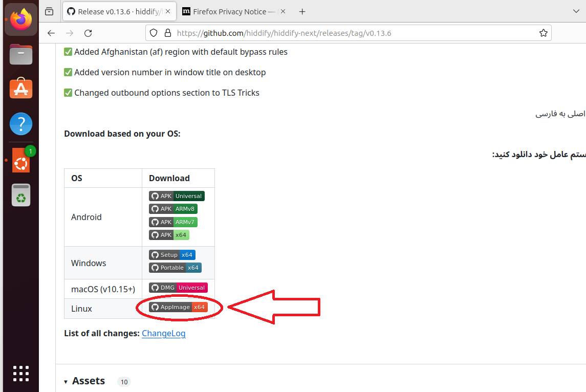Download APK x64 Android badge
This screenshot has height=392, width=586.
coord(169,235)
